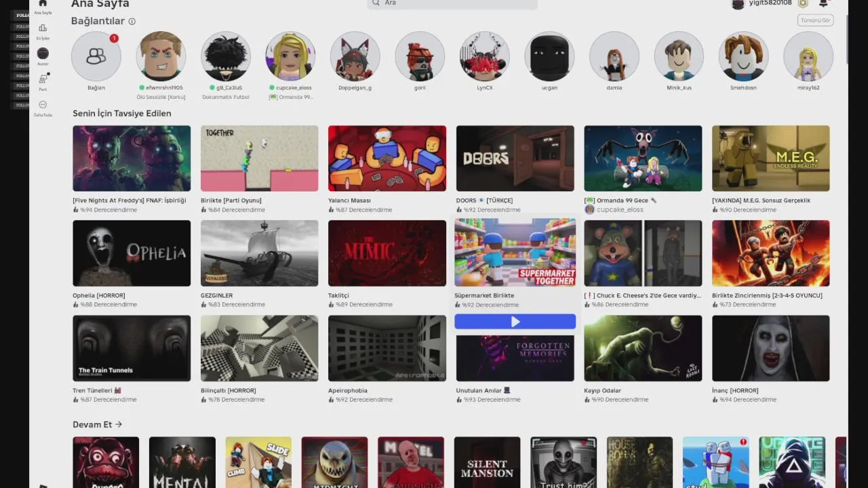The width and height of the screenshot is (868, 488).
Task: Click the Tümünü Gör button
Action: click(815, 20)
